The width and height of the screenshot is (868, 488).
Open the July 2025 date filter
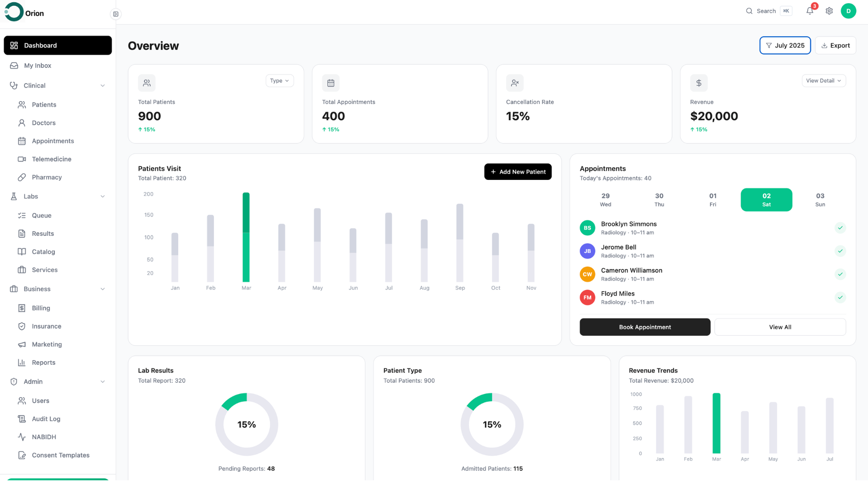[x=785, y=46]
